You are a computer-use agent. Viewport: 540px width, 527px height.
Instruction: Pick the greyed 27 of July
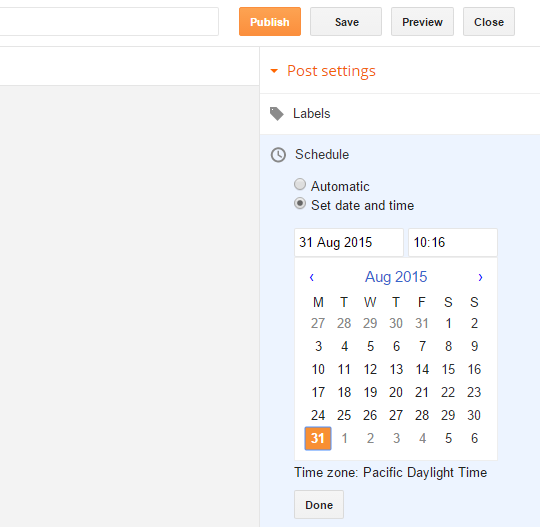[x=318, y=323]
